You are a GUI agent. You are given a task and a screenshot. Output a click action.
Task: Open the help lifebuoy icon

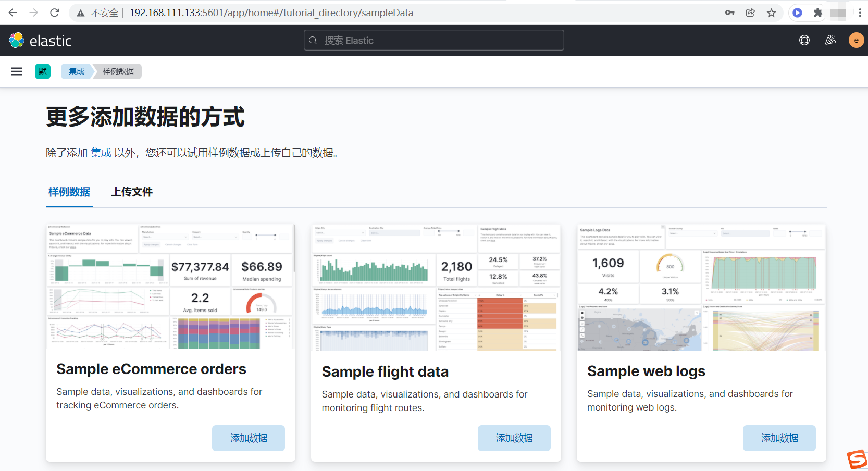(x=804, y=40)
